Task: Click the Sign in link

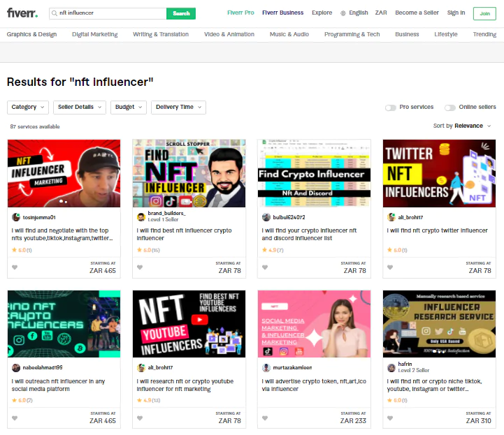Action: pyautogui.click(x=456, y=13)
